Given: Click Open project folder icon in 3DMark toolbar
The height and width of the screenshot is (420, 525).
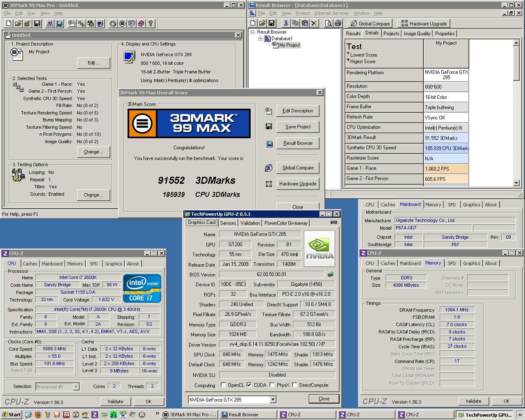Looking at the screenshot, I should [x=18, y=24].
